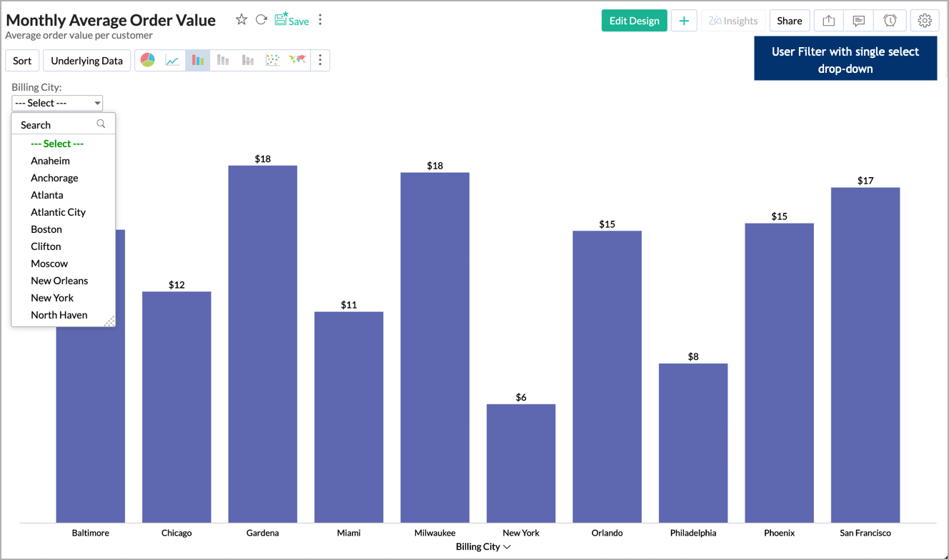
Task: Mark report as favorite with star
Action: click(x=242, y=20)
